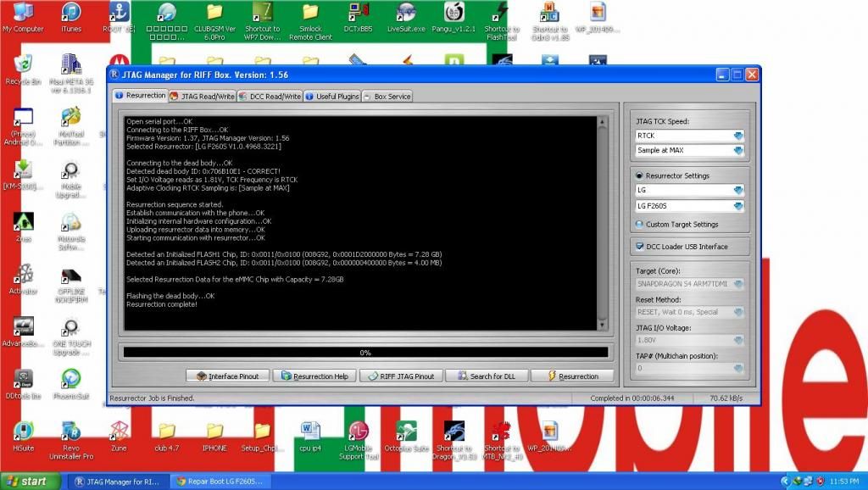Open the Pangu_v1.2.1 desktop icon

454,17
